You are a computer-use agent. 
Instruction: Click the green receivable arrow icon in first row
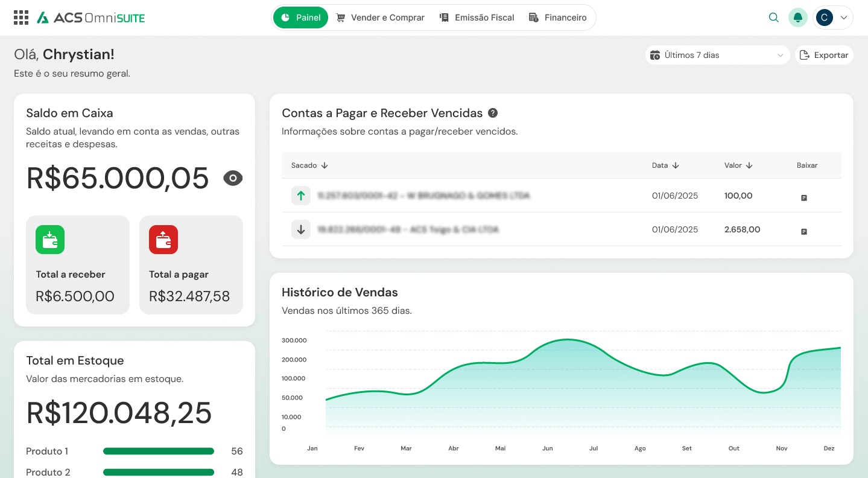coord(301,196)
